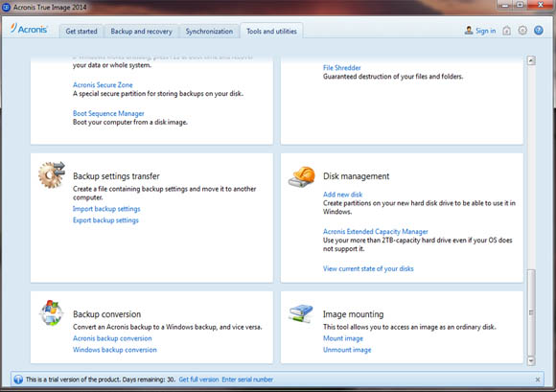556x392 pixels.
Task: Click the Sign in user icon
Action: [x=469, y=31]
